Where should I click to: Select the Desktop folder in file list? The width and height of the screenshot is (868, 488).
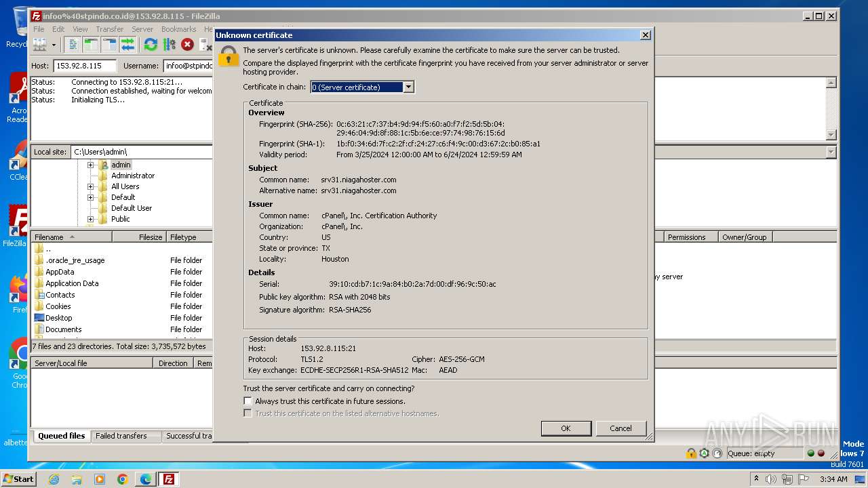58,318
